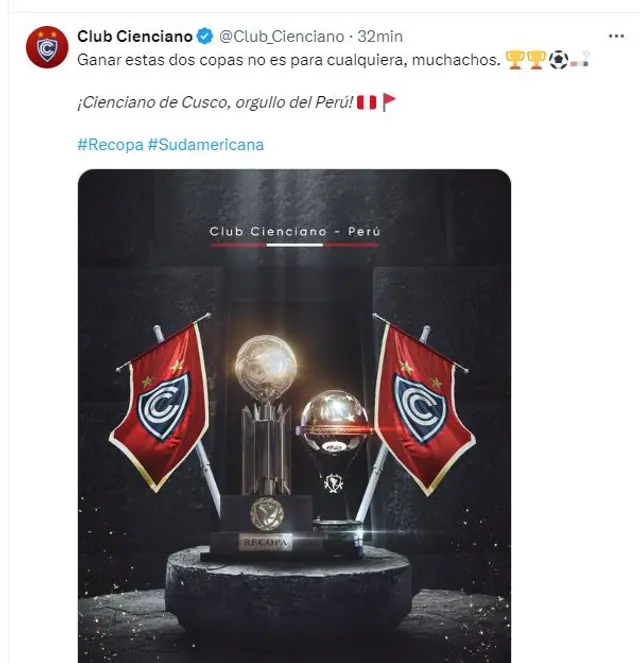Click the Club Cienciano display name

coord(135,37)
